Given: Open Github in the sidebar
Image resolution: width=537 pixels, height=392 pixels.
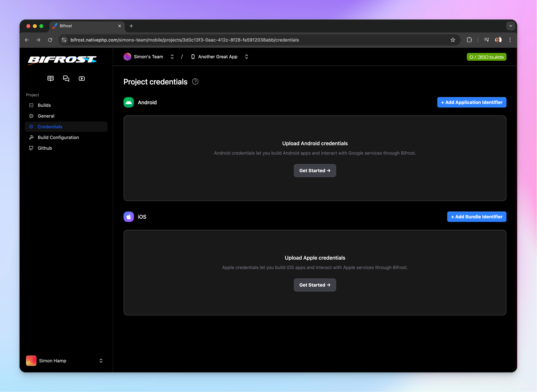Looking at the screenshot, I should coord(66,148).
